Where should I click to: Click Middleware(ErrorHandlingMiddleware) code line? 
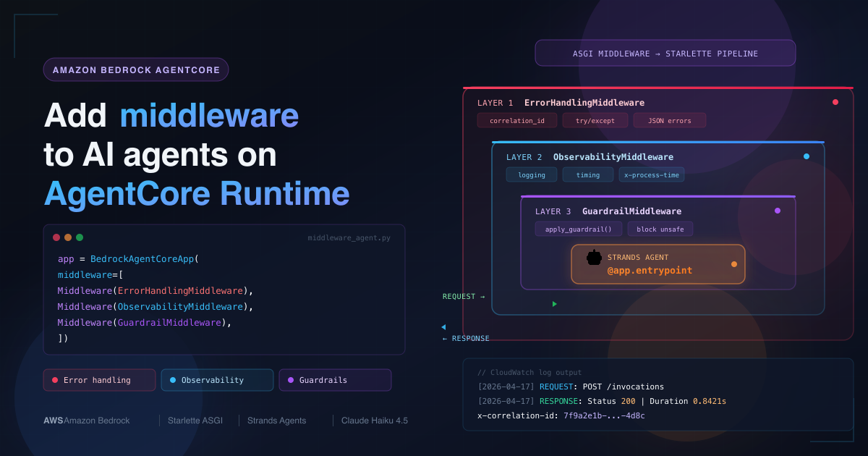click(x=156, y=291)
